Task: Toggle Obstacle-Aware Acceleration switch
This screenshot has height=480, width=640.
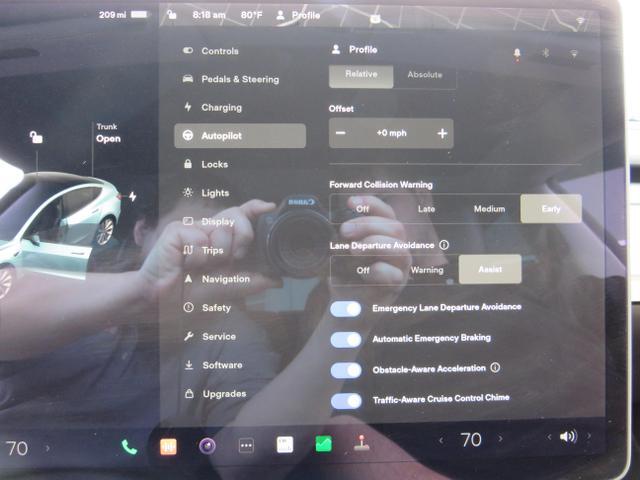Action: click(346, 370)
